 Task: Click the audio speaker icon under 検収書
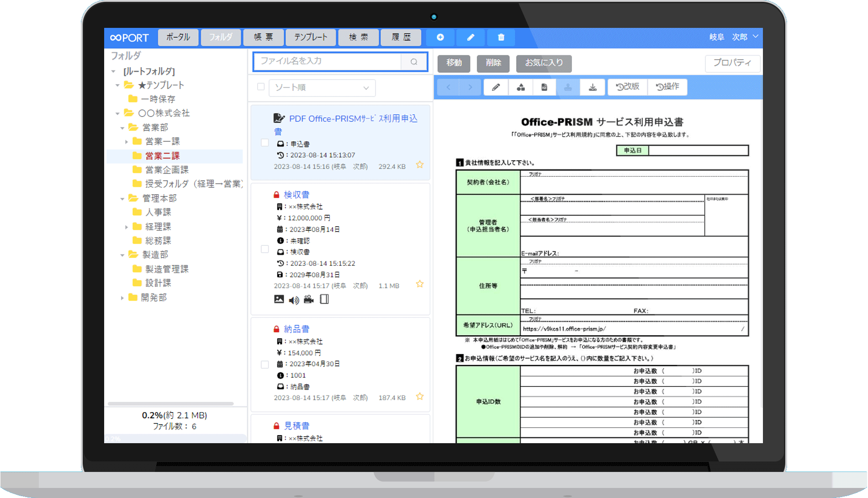[x=294, y=300]
